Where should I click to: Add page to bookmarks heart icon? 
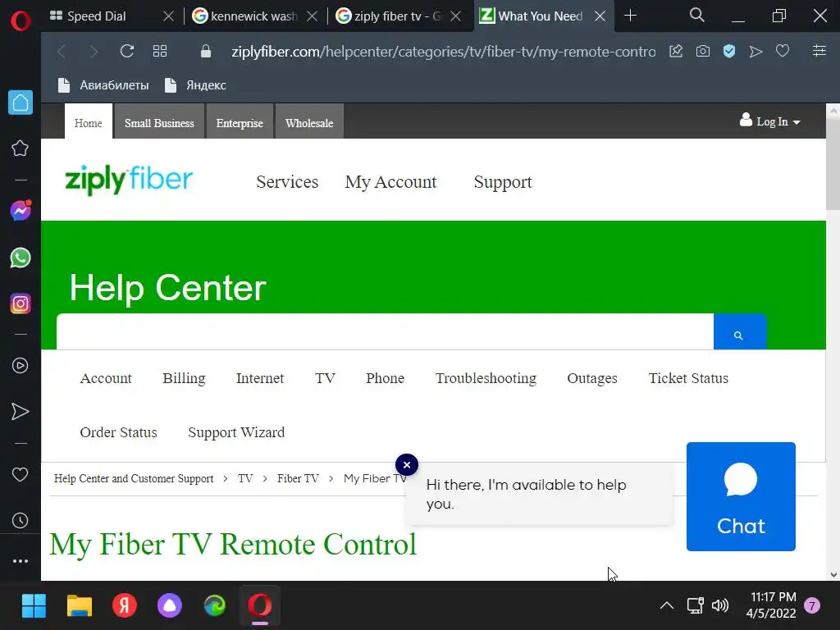tap(783, 51)
